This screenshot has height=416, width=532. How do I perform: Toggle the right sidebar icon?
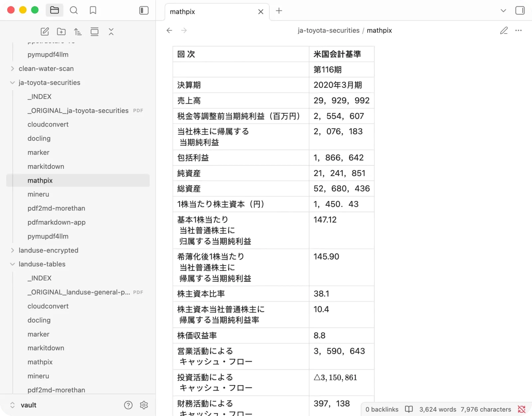(520, 10)
